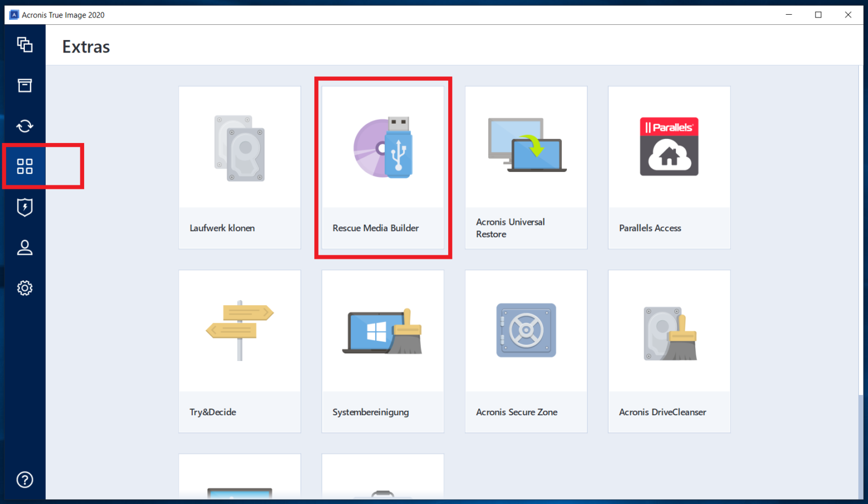Click the Acronis app logo in title bar

14,15
